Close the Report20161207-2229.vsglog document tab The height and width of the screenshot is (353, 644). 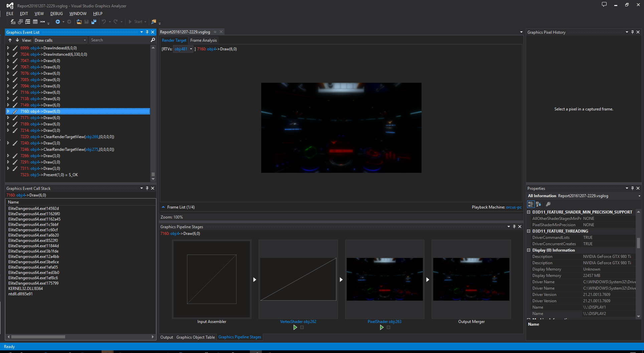click(221, 32)
